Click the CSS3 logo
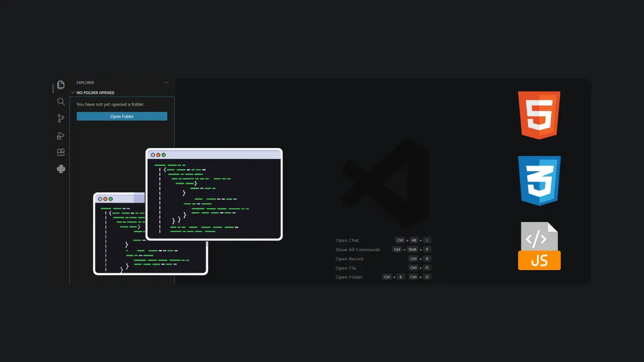The image size is (644, 362). pos(539,181)
